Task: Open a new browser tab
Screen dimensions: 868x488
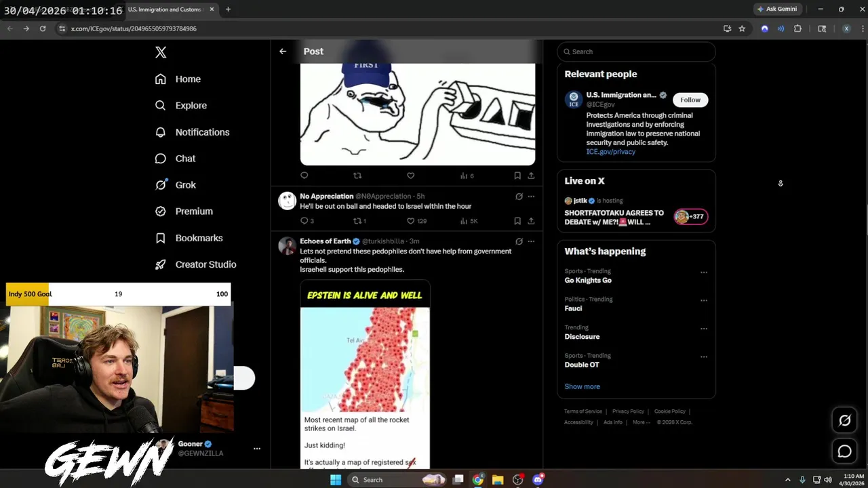Action: tap(228, 9)
